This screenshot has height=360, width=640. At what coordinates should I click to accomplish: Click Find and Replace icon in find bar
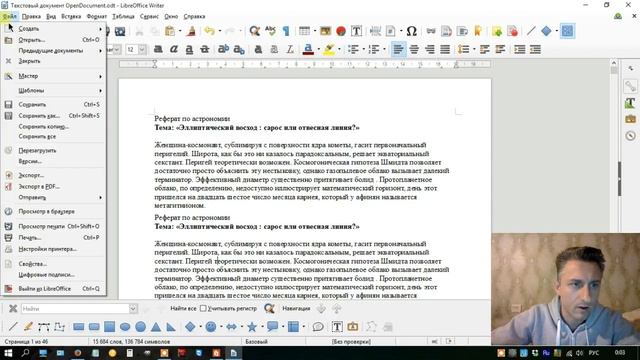coord(269,309)
